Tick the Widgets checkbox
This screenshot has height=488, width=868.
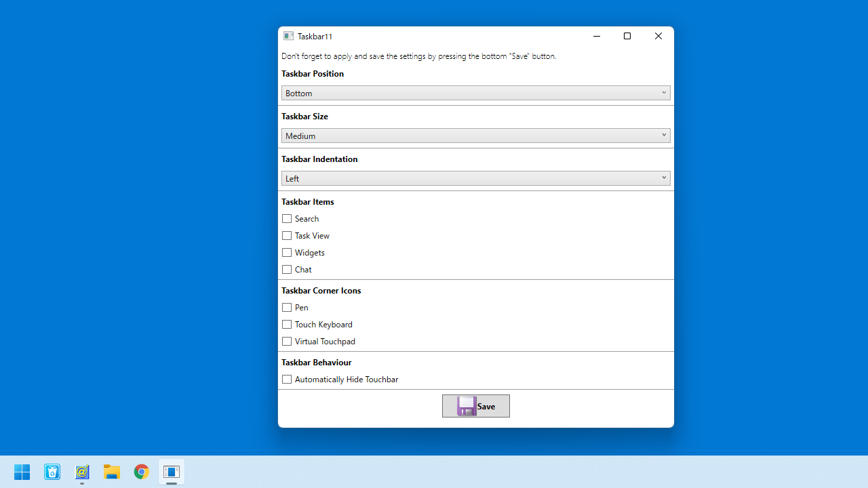click(x=287, y=253)
